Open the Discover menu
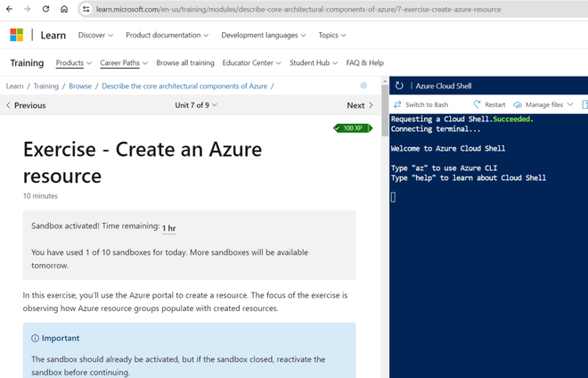This screenshot has height=378, width=588. 95,36
